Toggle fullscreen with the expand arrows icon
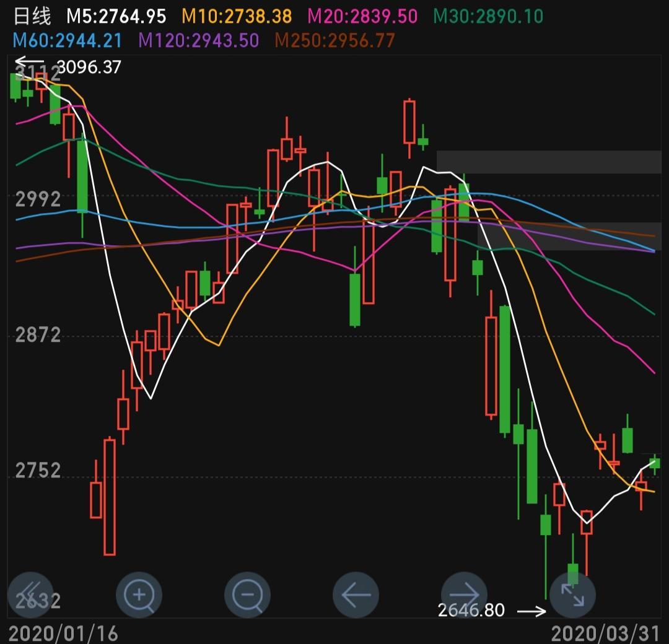 tap(572, 594)
